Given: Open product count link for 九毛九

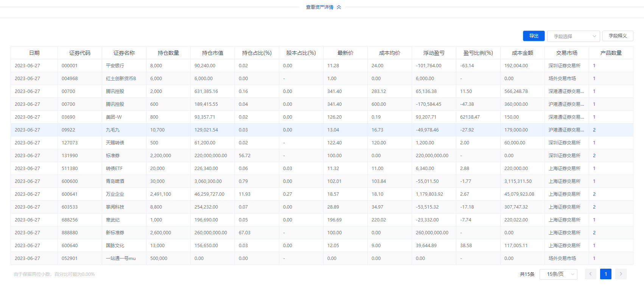Looking at the screenshot, I should tap(594, 130).
